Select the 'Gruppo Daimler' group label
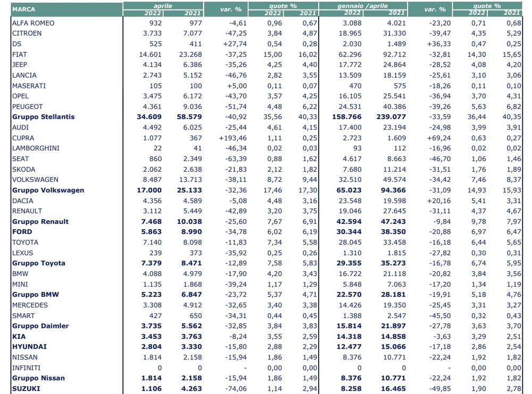 40,326
